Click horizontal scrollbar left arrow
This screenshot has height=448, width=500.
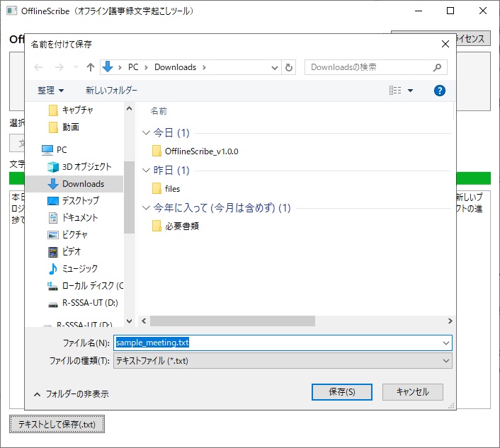pyautogui.click(x=144, y=321)
